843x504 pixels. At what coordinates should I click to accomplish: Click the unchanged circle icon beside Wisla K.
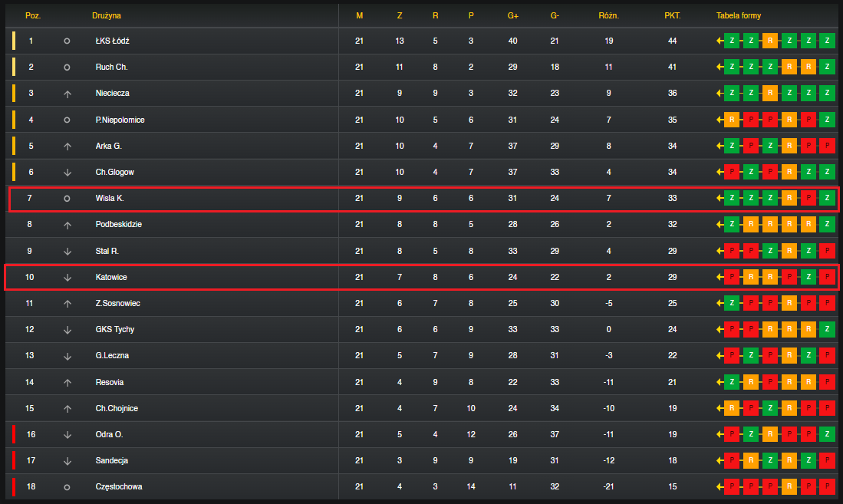(67, 199)
